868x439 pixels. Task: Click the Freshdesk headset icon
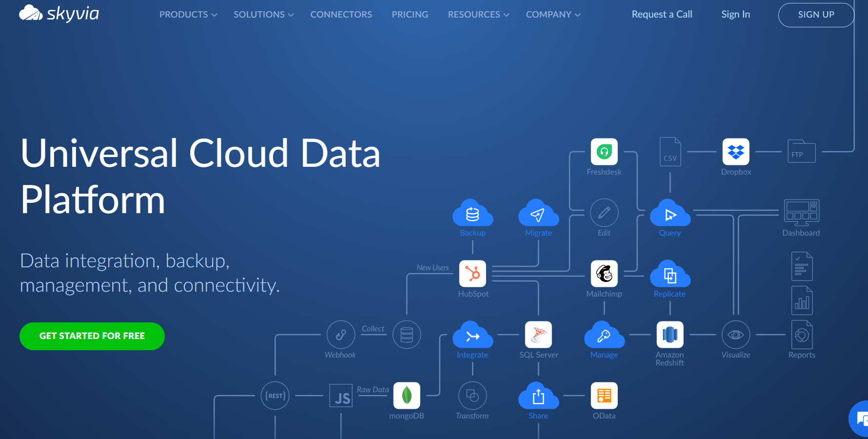(604, 152)
